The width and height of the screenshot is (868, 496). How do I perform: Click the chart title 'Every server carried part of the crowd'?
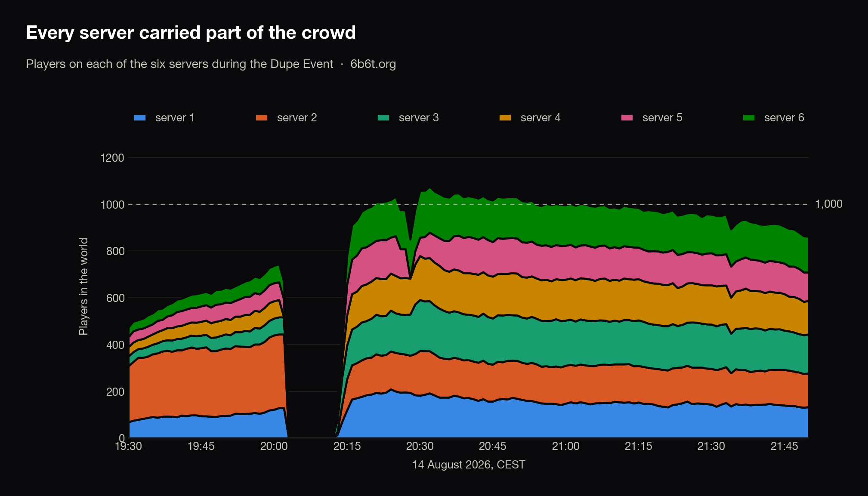(x=191, y=33)
